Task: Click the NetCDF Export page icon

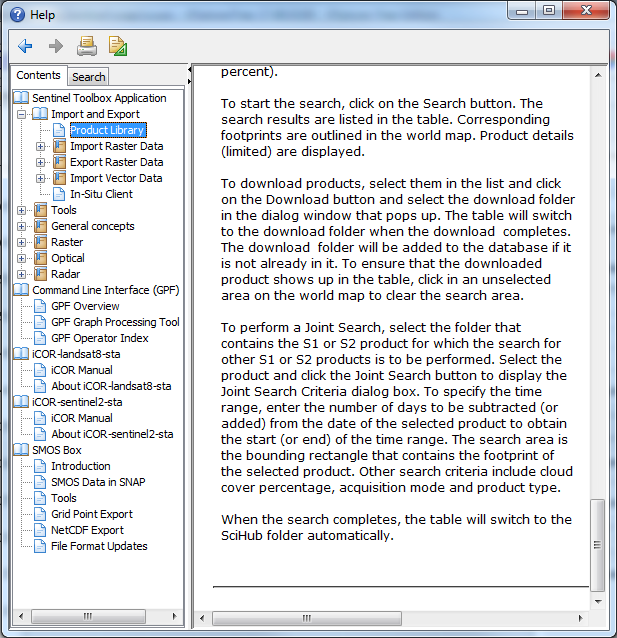Action: [x=40, y=530]
